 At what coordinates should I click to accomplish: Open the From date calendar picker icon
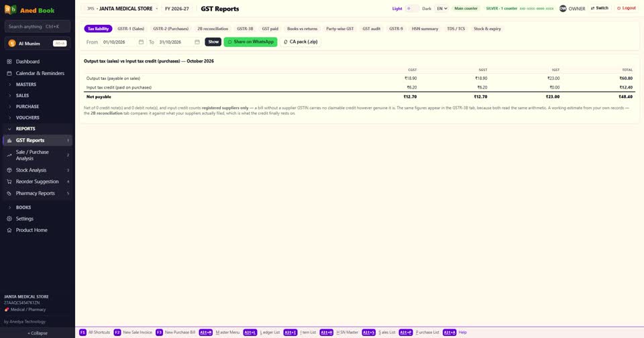(x=141, y=42)
